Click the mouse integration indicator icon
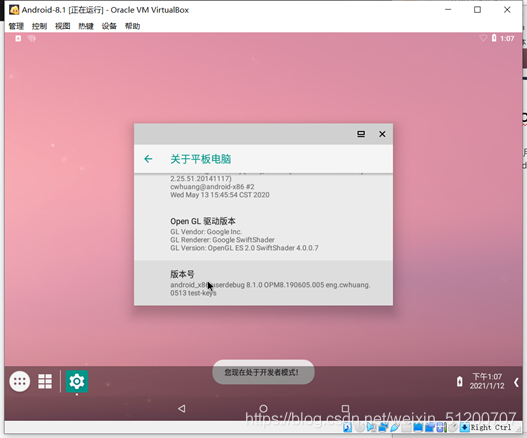Image resolution: width=527 pixels, height=438 pixels. click(453, 428)
